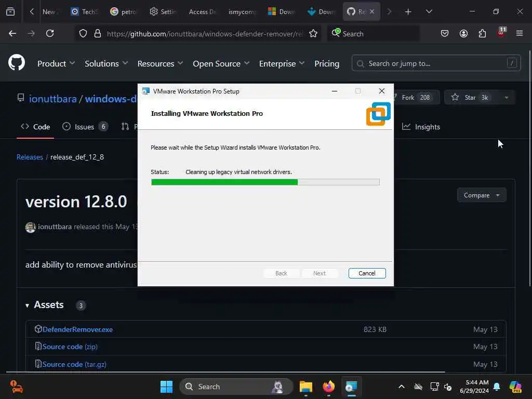Open Firefox from the taskbar
Image resolution: width=532 pixels, height=399 pixels.
tap(328, 387)
